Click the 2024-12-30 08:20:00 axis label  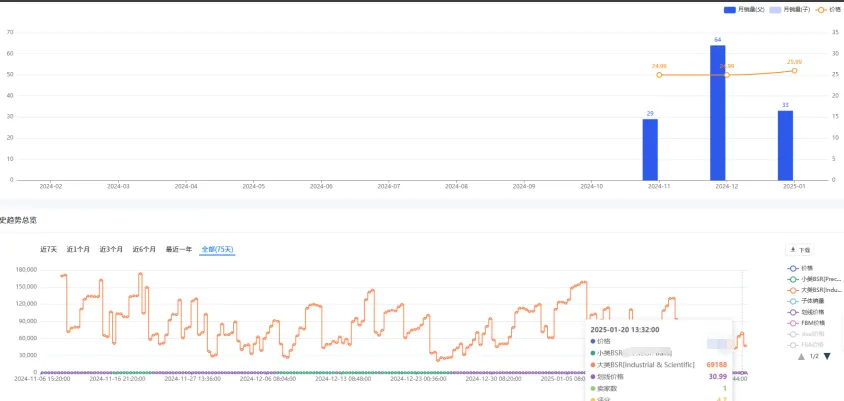tap(494, 379)
